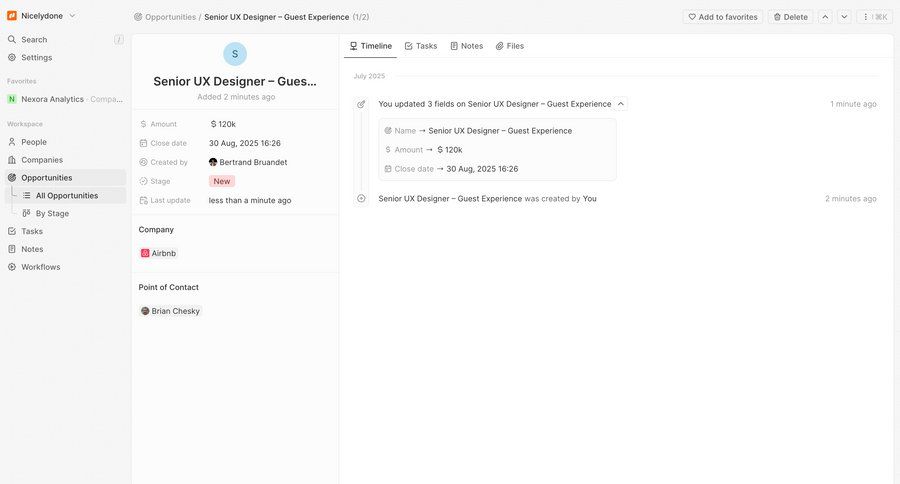Switch to the top Tasks tab
900x484 pixels.
click(x=421, y=46)
